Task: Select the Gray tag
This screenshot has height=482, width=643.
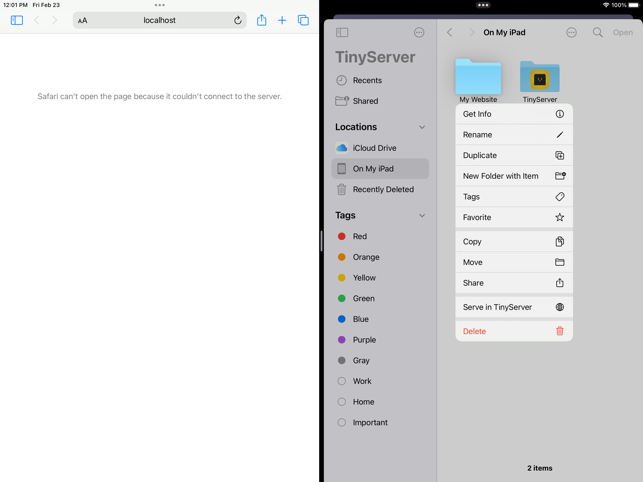Action: pyautogui.click(x=380, y=360)
